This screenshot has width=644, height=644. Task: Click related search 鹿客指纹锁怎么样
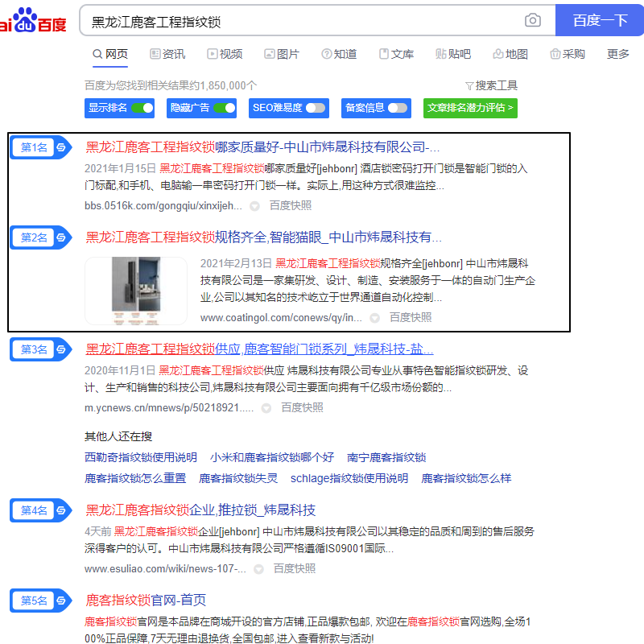coord(466,478)
